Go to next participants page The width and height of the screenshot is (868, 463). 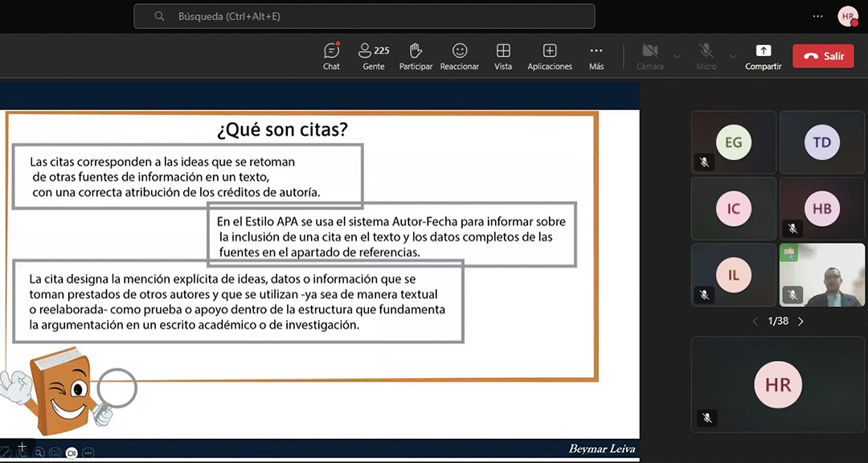(800, 322)
